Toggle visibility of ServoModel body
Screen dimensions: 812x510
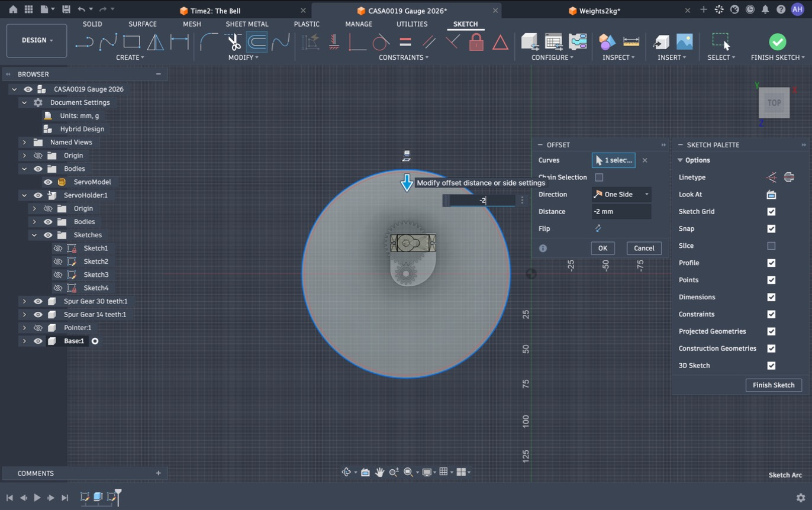[x=48, y=182]
